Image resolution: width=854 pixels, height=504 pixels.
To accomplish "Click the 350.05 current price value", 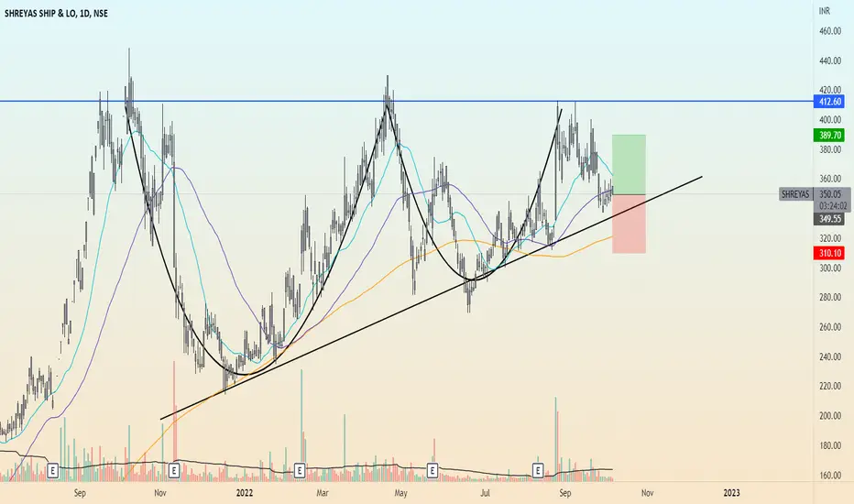I will (830, 194).
